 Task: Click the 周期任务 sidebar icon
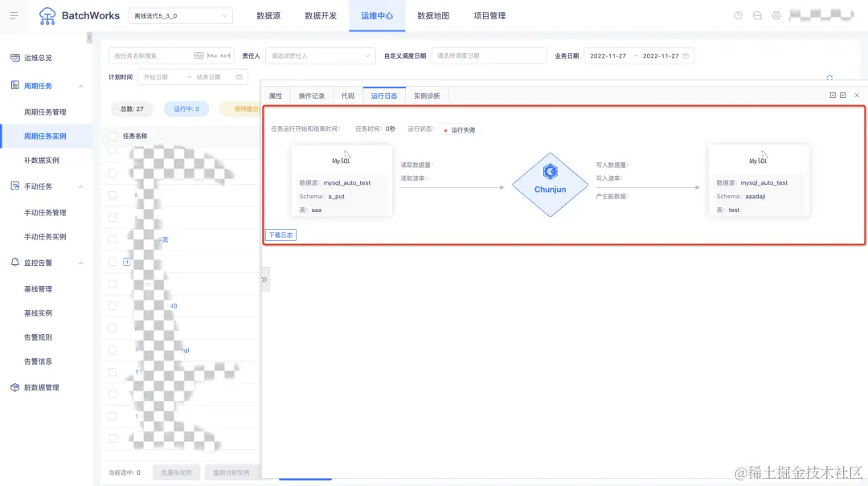pos(15,85)
